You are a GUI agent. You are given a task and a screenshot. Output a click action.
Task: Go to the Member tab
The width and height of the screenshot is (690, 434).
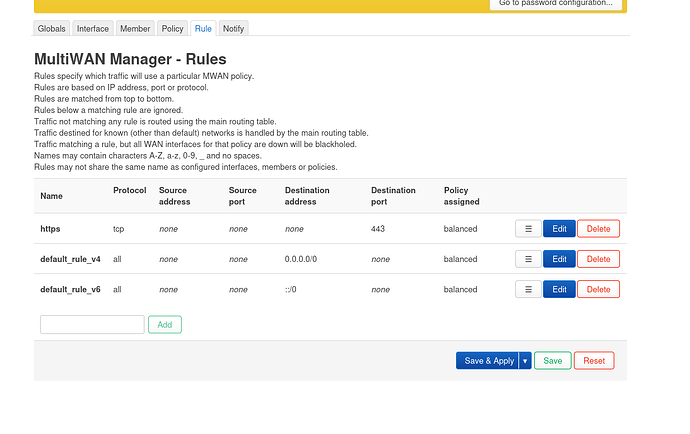(135, 29)
